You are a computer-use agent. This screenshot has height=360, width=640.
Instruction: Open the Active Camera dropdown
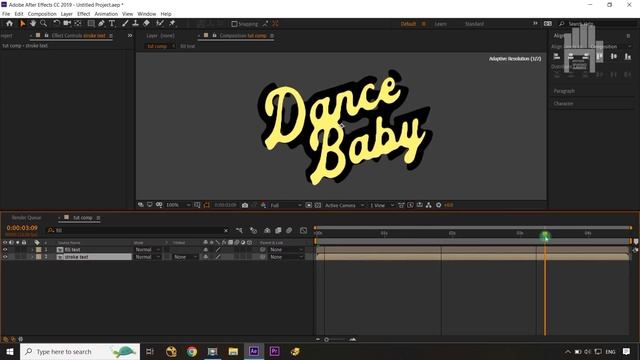[x=344, y=205]
